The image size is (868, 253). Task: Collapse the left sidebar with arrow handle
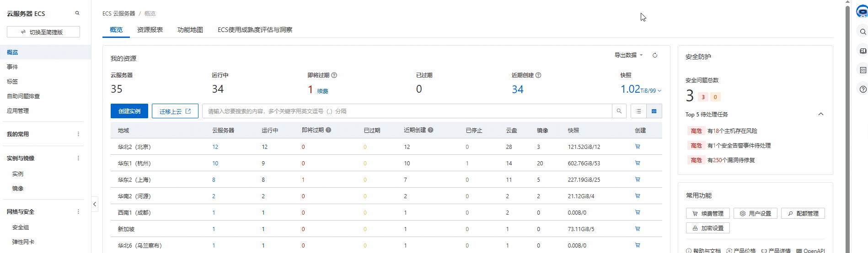pyautogui.click(x=95, y=204)
